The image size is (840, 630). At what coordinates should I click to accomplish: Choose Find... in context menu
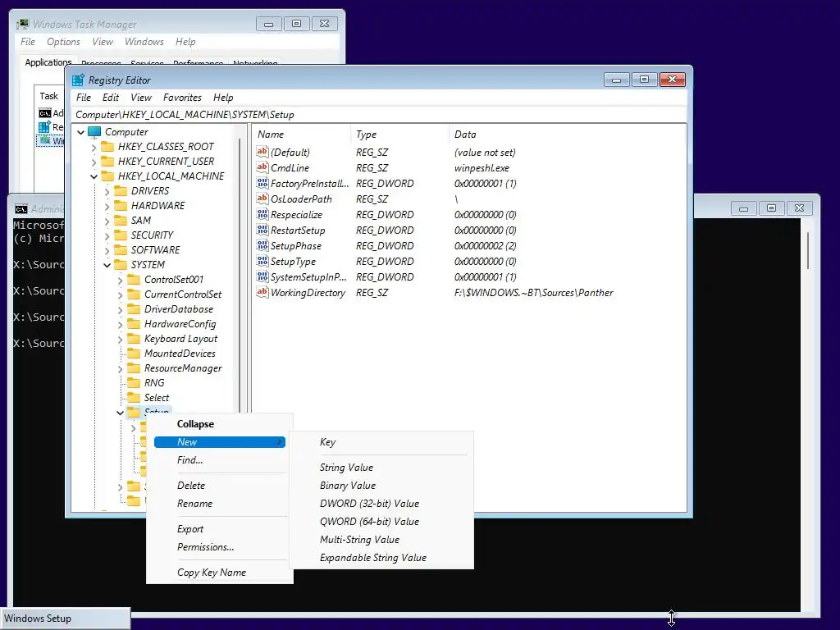tap(189, 460)
